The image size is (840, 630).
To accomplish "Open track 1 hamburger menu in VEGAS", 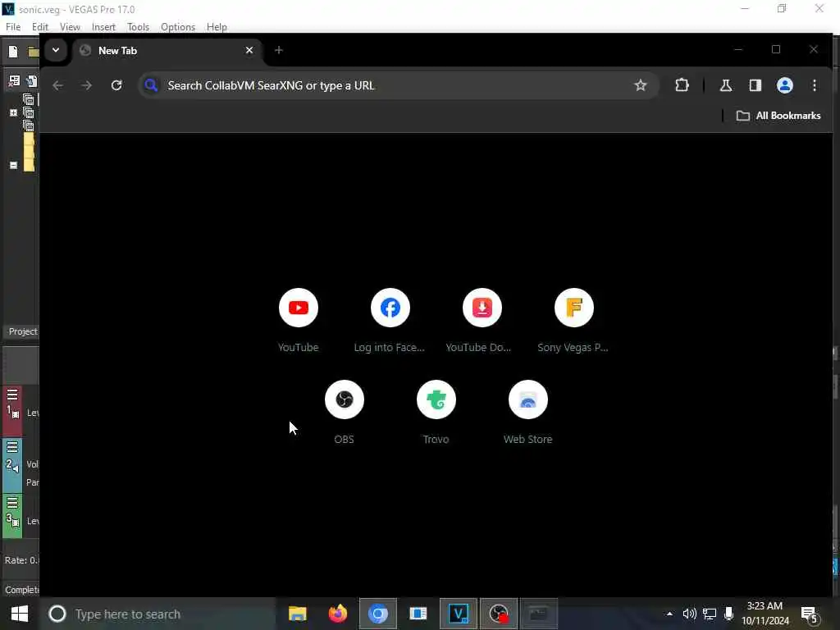I will (12, 395).
